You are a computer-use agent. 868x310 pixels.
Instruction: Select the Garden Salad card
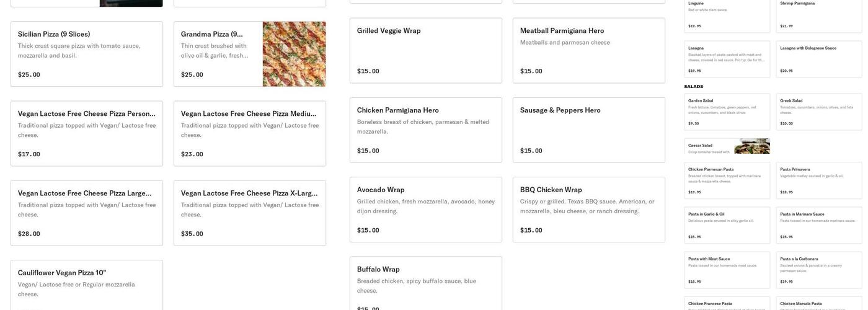(727, 112)
